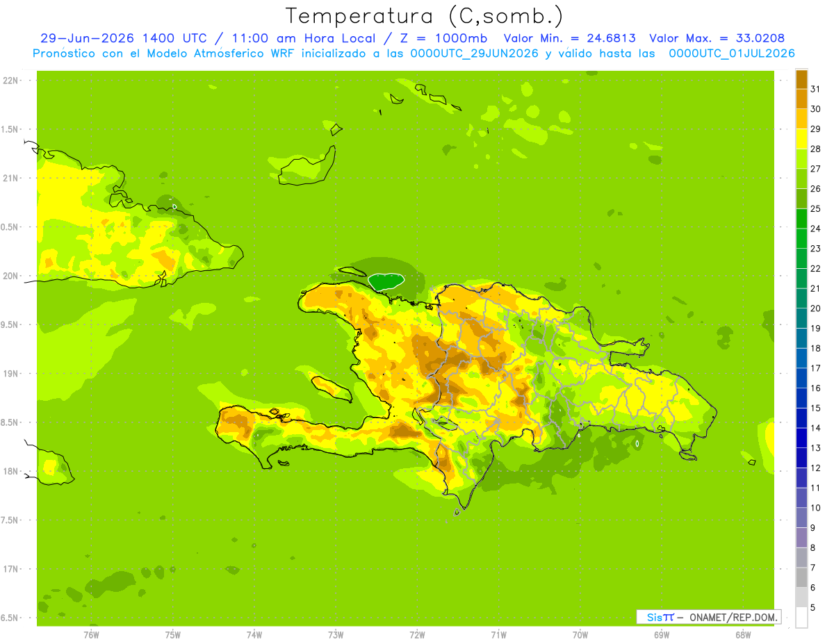Screen dimensions: 834x644
Task: Click the '0000UTC_29JUN2026' initialization text
Action: (x=473, y=53)
